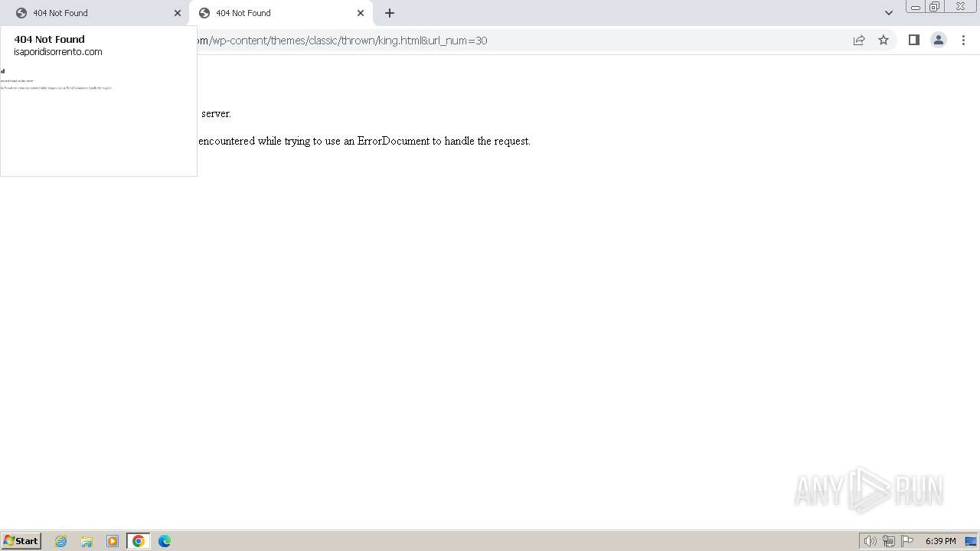Viewport: 980px width, 551px height.
Task: Open a new browser tab
Action: [390, 13]
